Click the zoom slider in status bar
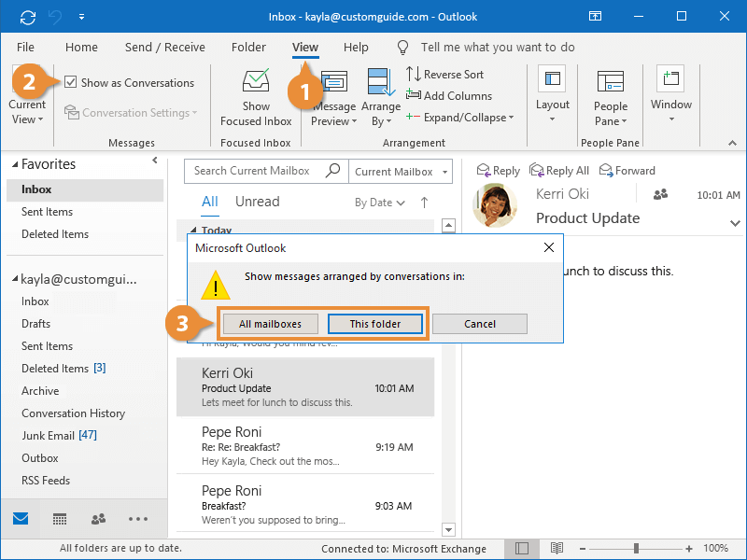747x560 pixels. click(637, 548)
